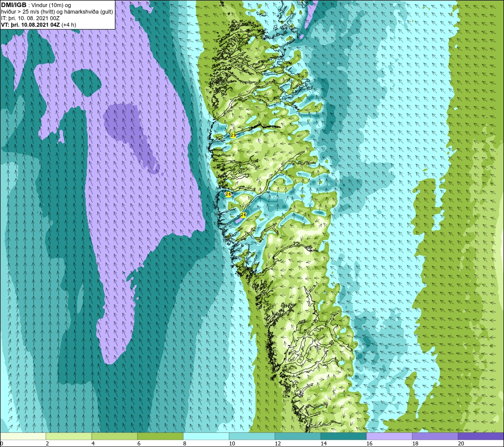Click the legend scale label 2
The image size is (504, 447).
tap(47, 443)
